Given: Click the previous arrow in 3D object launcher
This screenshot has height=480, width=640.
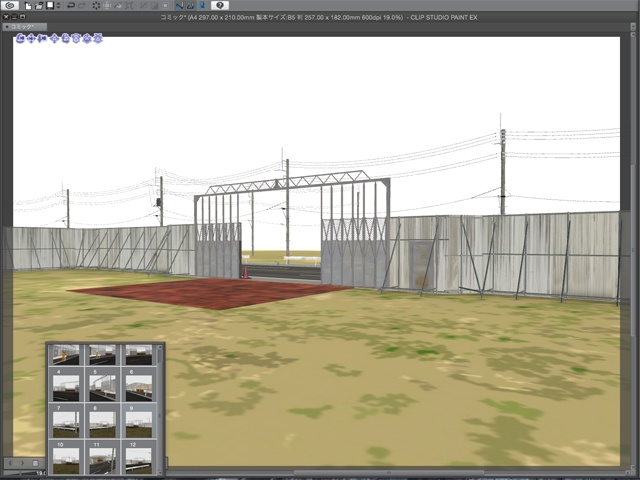Looking at the screenshot, I should coord(11,463).
